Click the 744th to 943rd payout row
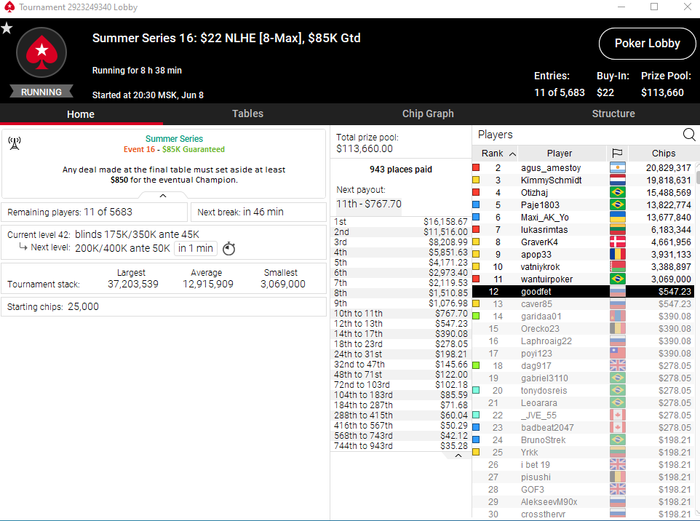 tap(400, 446)
